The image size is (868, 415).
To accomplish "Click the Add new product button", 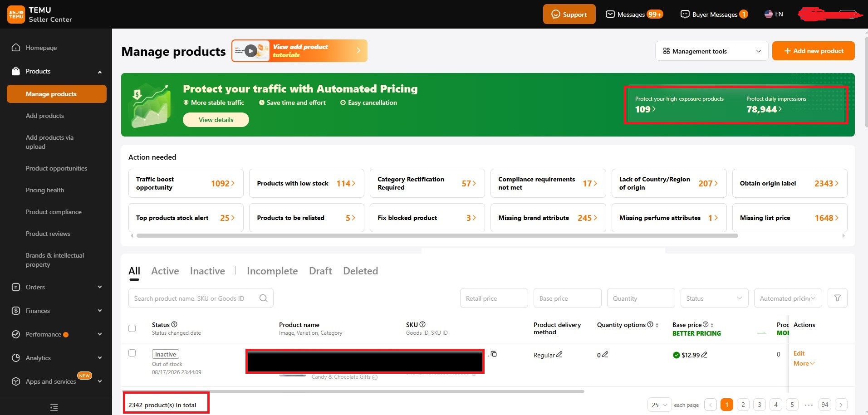I will [813, 51].
